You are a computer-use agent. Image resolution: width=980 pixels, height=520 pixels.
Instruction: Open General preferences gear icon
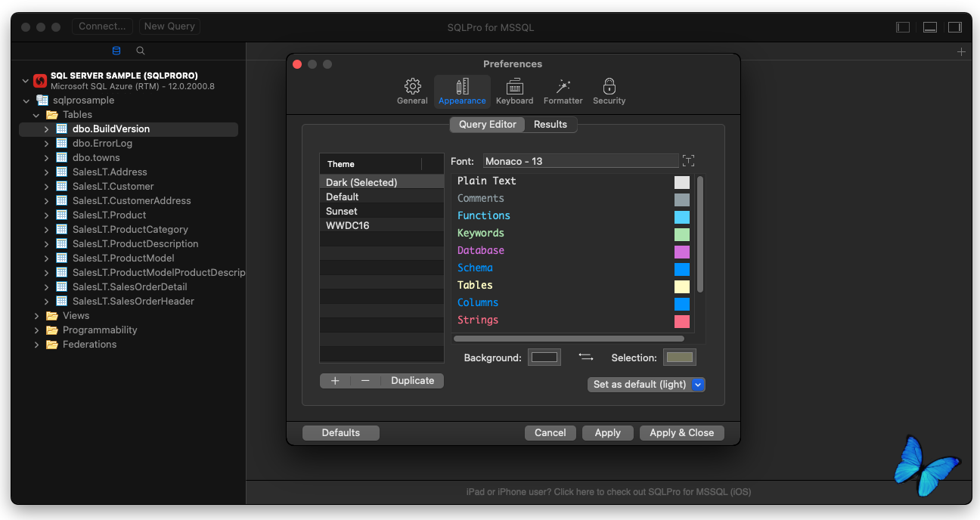(412, 86)
